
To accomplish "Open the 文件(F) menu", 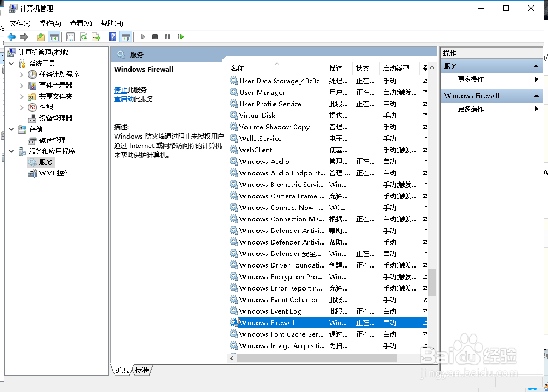I will coord(20,24).
